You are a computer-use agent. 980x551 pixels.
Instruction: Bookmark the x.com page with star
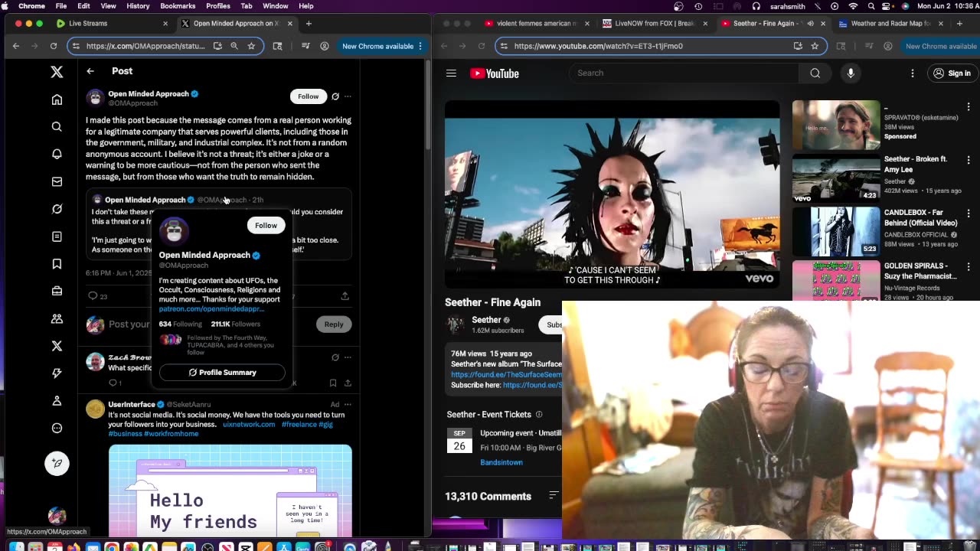point(251,46)
